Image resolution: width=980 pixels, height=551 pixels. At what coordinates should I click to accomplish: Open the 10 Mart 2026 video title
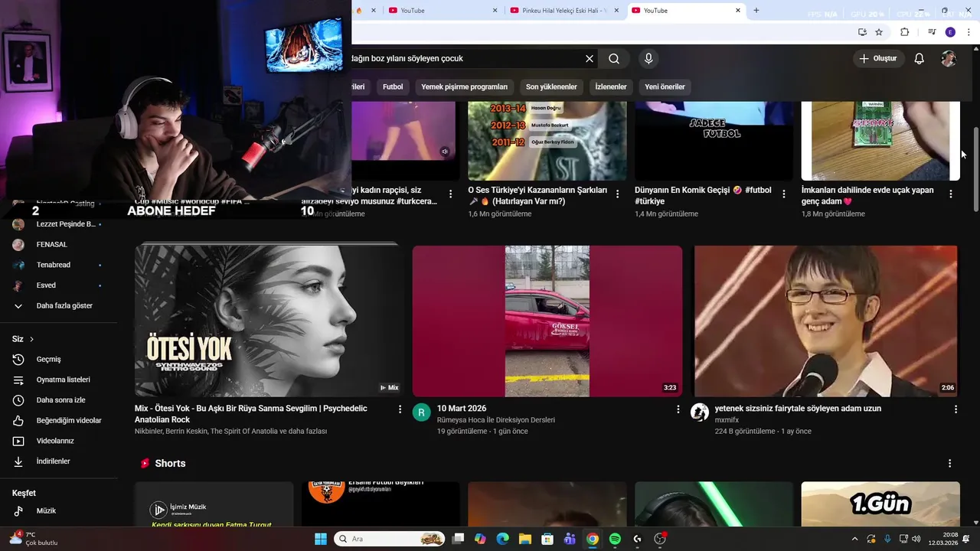pyautogui.click(x=462, y=409)
